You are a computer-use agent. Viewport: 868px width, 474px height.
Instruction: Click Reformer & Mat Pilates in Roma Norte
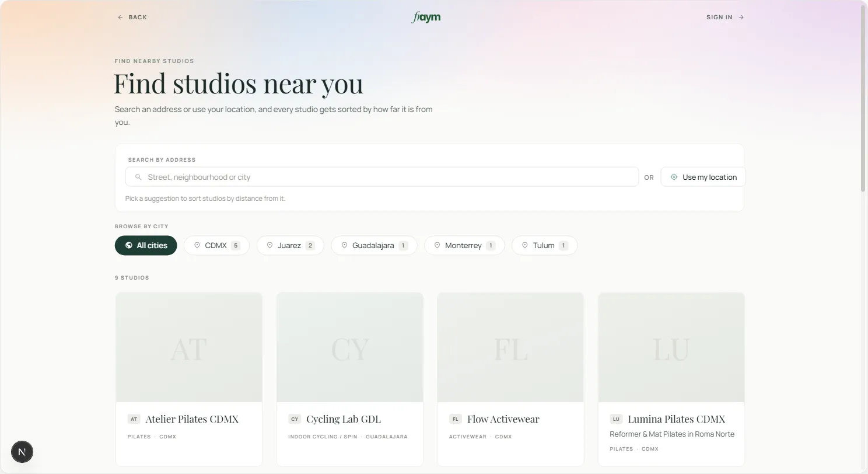[x=672, y=434]
